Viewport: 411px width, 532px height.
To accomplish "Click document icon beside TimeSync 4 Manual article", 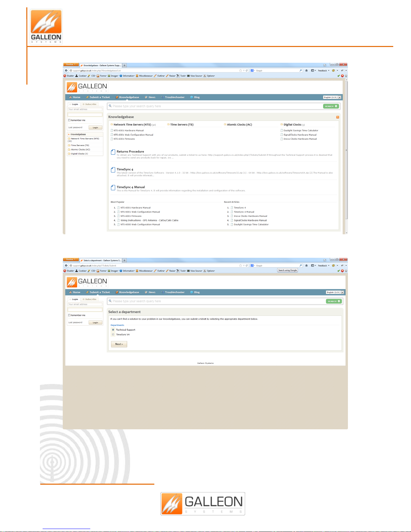I will pyautogui.click(x=113, y=188).
